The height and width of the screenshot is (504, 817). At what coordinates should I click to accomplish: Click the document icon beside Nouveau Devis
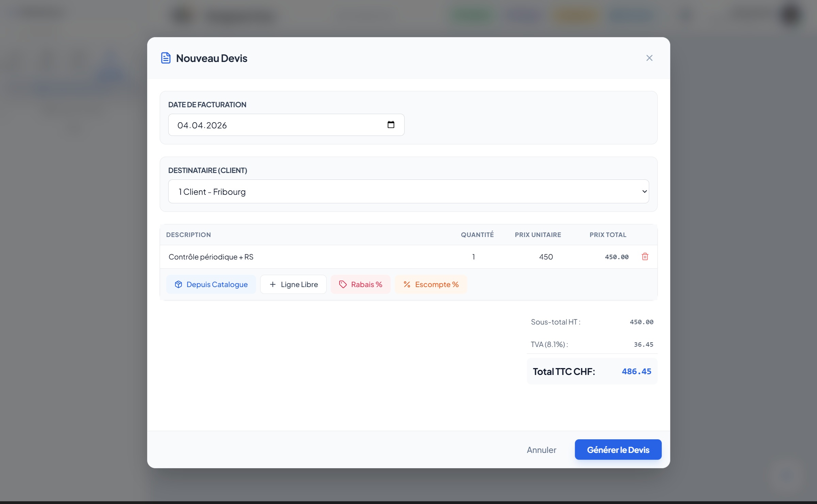(x=166, y=58)
